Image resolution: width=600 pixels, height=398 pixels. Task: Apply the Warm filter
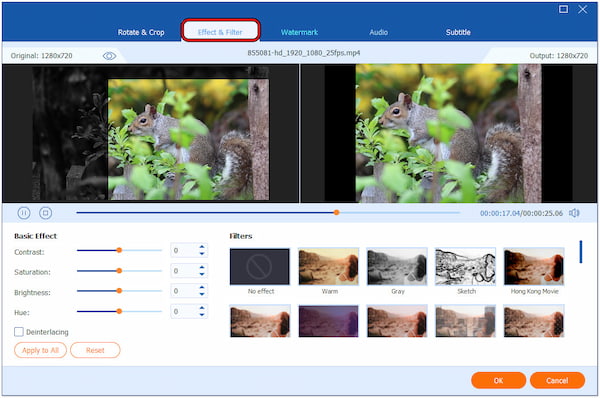329,267
